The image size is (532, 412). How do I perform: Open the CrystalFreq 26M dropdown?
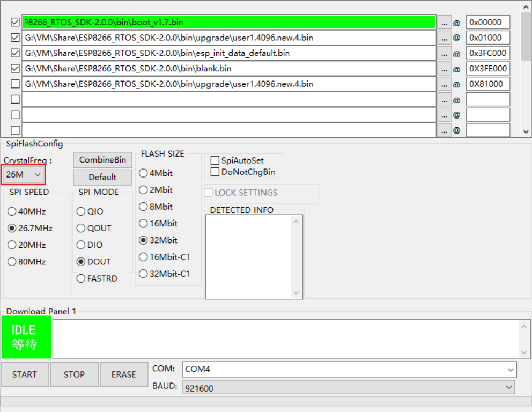[24, 175]
